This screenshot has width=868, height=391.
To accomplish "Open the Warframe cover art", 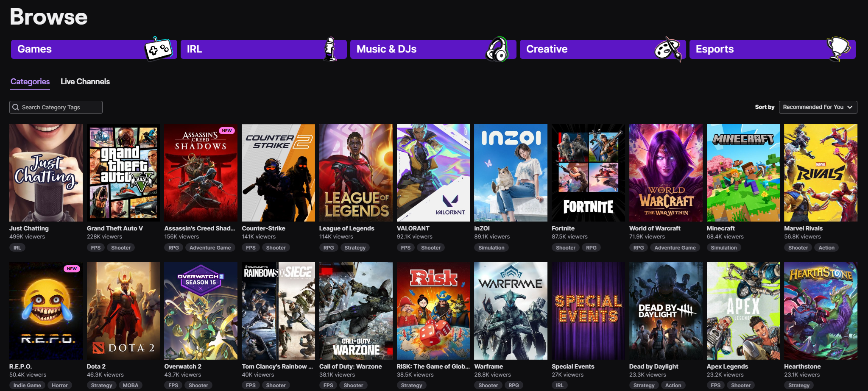I will [511, 311].
